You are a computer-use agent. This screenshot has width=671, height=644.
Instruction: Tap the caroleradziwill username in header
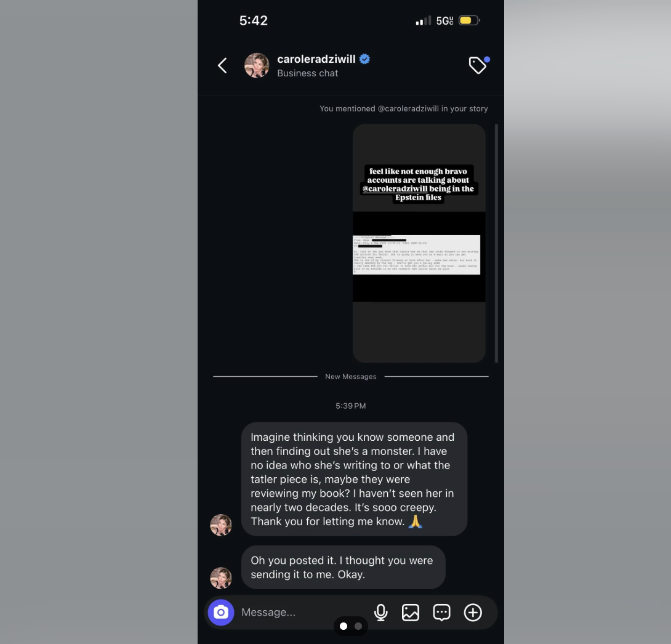click(316, 58)
